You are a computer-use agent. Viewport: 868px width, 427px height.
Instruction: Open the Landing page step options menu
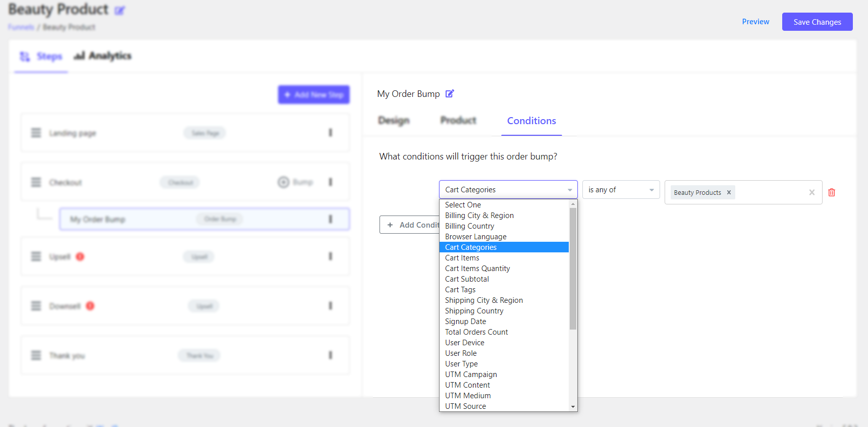pos(331,133)
